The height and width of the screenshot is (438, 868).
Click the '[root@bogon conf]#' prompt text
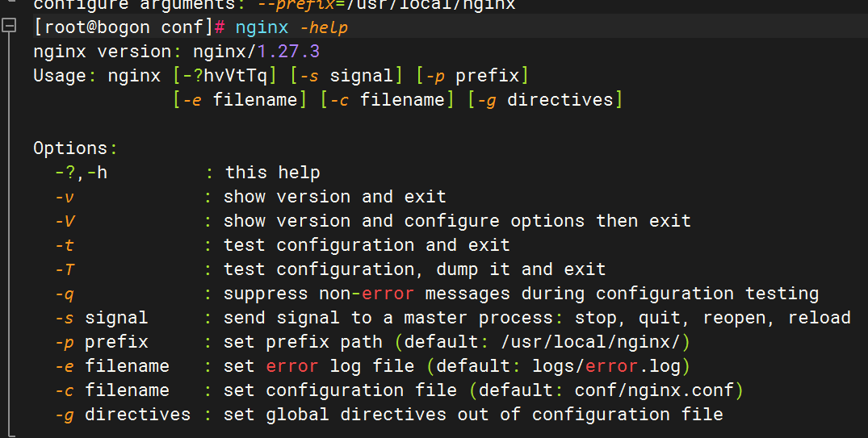click(x=129, y=27)
